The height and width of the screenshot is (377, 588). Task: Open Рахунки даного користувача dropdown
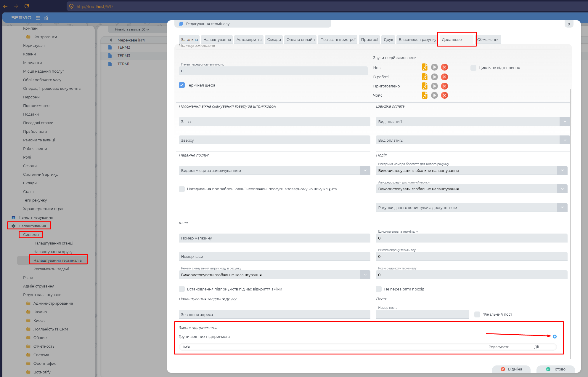point(562,207)
